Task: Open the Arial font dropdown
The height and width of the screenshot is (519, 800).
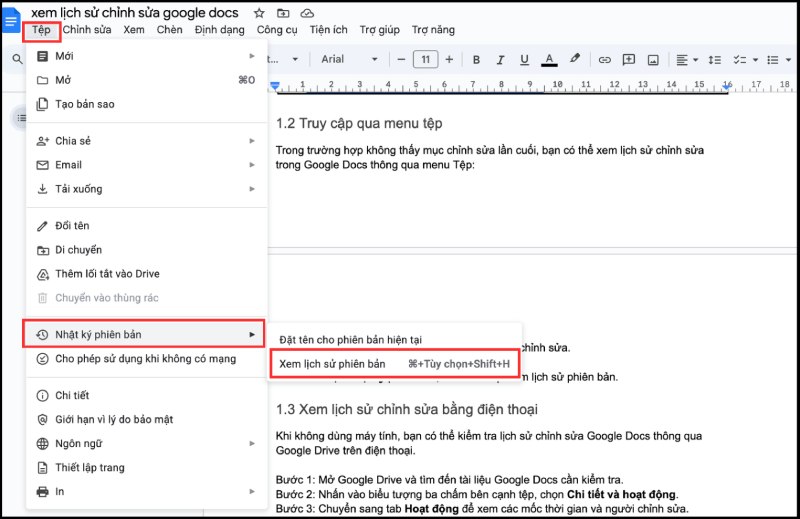Action: click(x=349, y=59)
